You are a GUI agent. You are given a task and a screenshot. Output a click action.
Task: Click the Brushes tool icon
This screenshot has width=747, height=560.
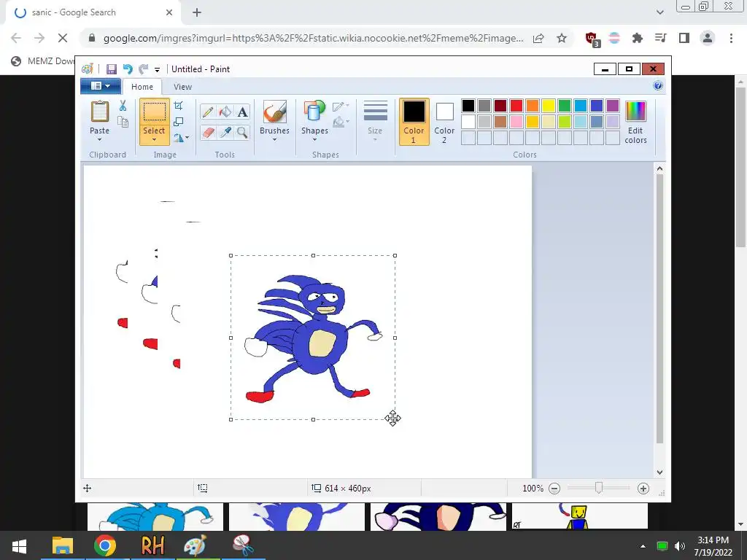274,112
